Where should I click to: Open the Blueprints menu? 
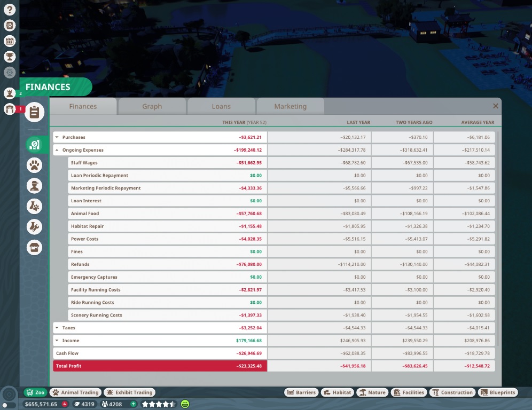[x=498, y=392]
